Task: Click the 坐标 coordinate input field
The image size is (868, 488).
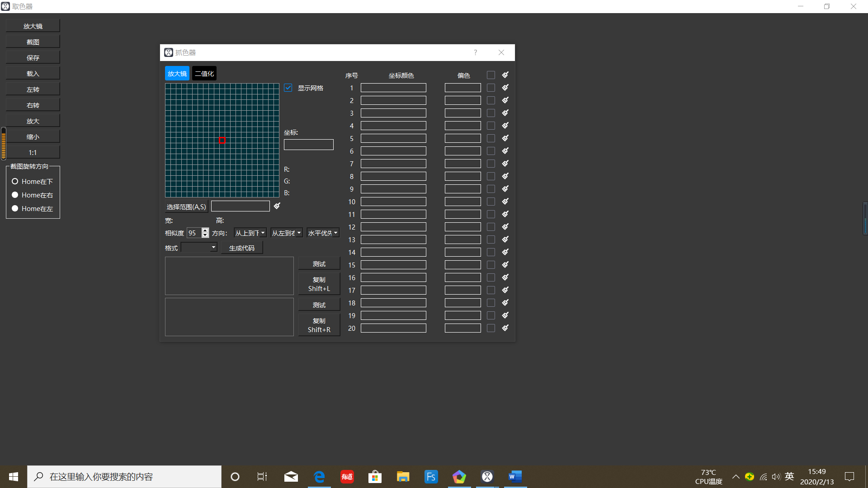Action: point(309,145)
